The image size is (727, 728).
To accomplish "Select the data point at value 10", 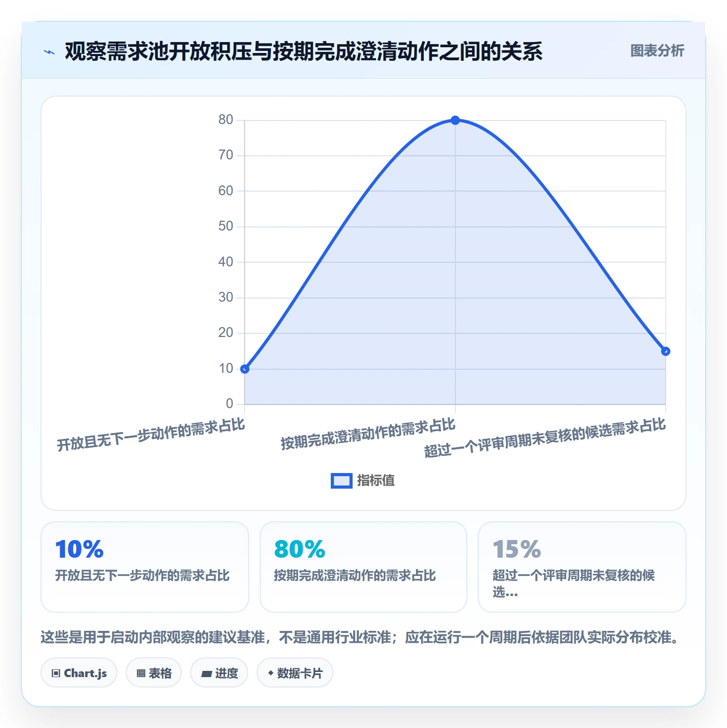I will click(245, 369).
